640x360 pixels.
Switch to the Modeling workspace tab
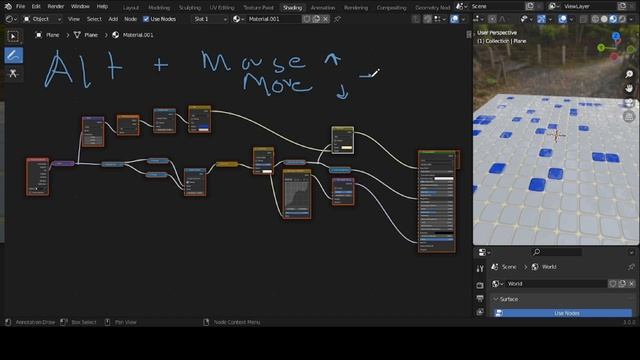coord(159,7)
